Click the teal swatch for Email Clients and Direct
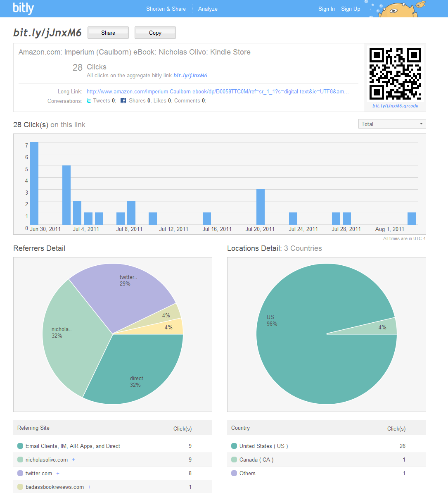Screen dimensions: 448x493 tap(20, 446)
